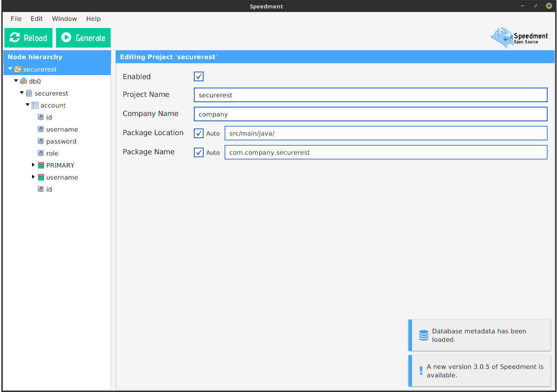Select the id column icon above username column
The image size is (557, 392).
(x=41, y=117)
